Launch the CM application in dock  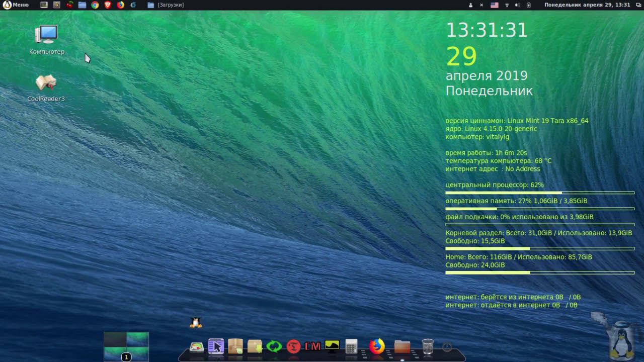coord(312,346)
